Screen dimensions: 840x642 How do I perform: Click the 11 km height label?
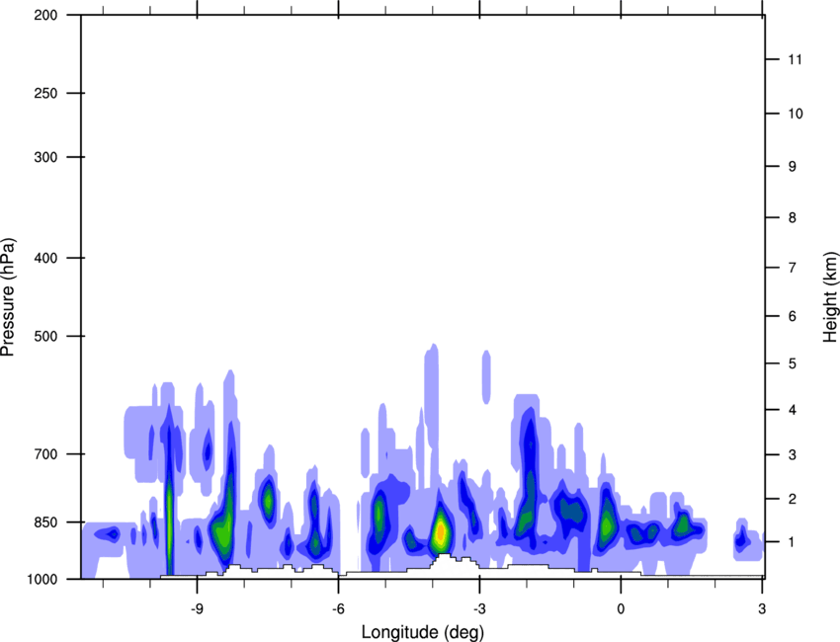click(x=796, y=59)
